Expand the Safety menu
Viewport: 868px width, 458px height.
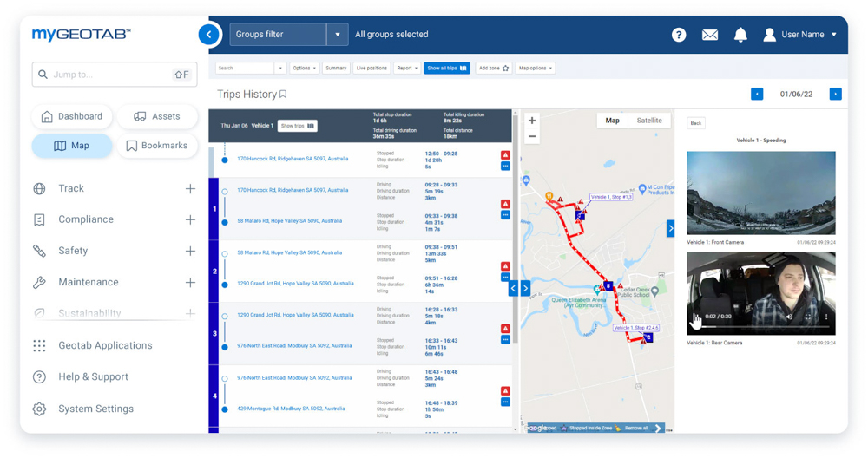190,252
